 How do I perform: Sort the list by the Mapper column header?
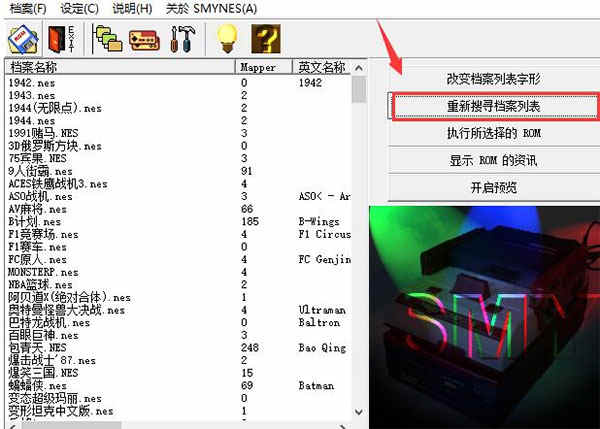263,67
